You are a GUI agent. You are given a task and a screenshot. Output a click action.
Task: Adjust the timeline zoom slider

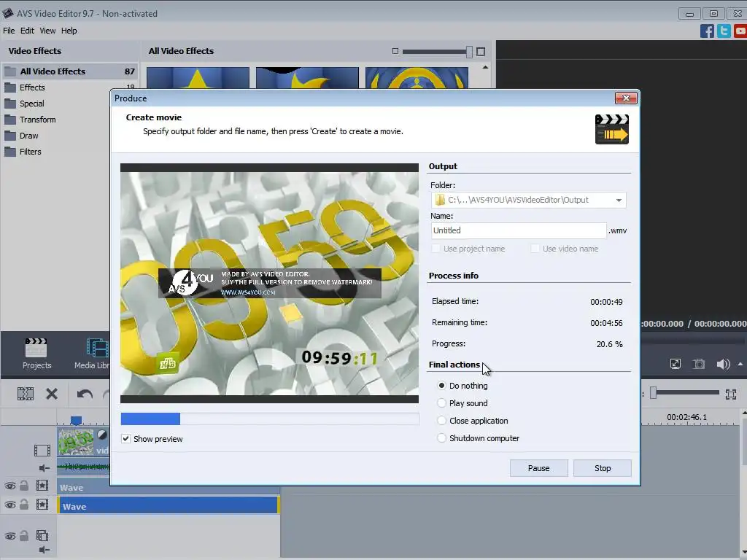pos(654,393)
